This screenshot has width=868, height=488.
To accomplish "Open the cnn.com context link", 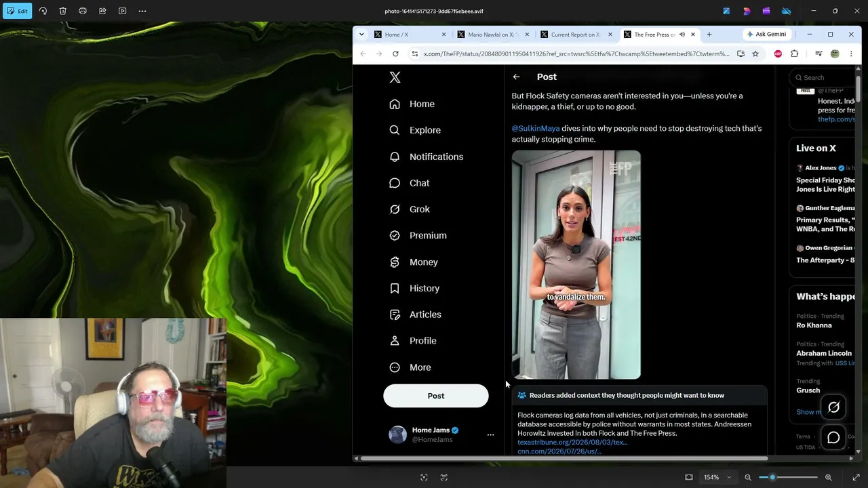I will (x=559, y=451).
